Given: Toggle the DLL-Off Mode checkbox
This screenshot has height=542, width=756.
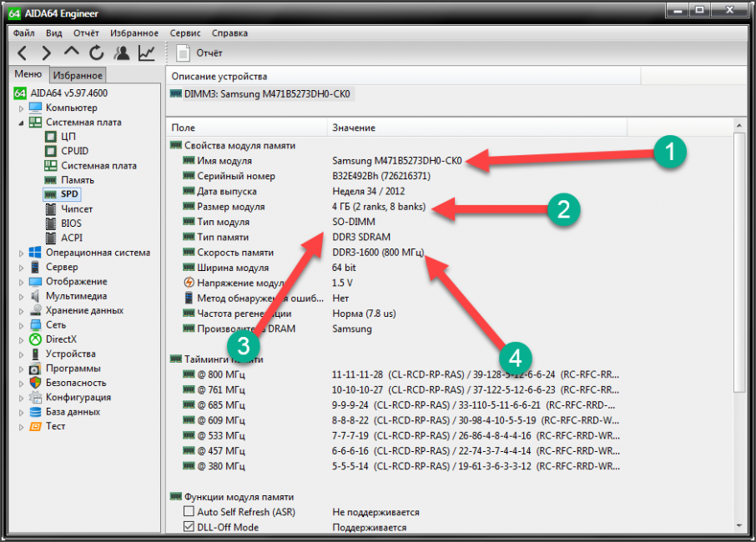Looking at the screenshot, I should [x=189, y=526].
